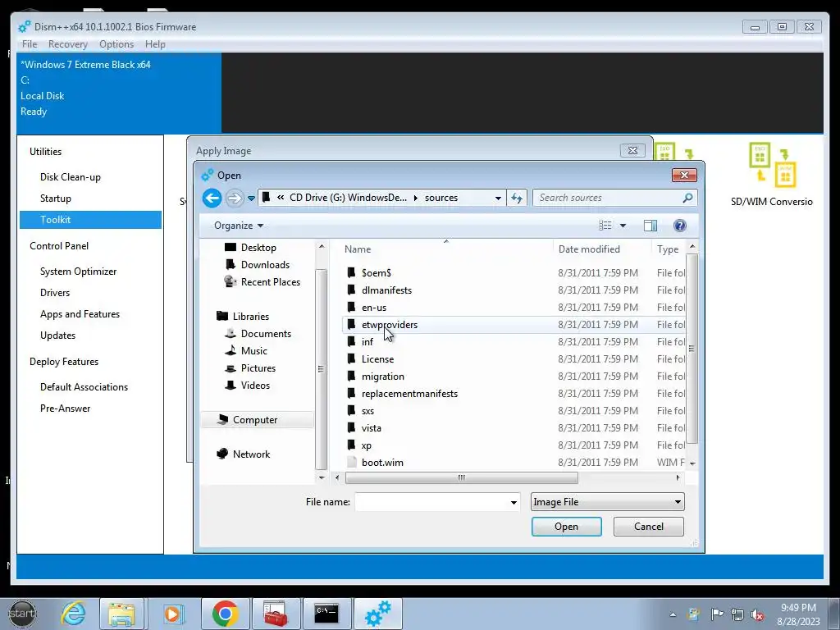Click in the Search sources field
Viewport: 840px width, 630px height.
pos(608,198)
